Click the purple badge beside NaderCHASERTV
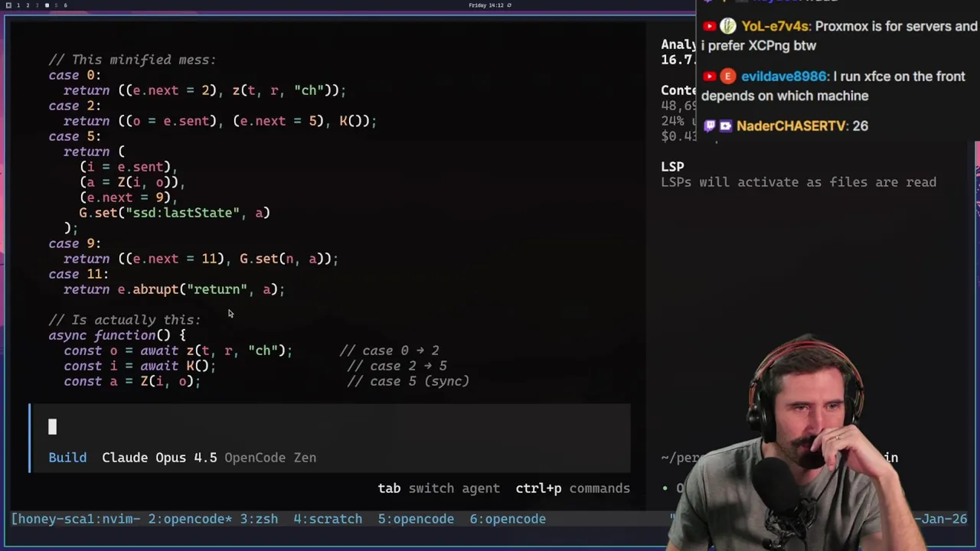 click(x=725, y=126)
